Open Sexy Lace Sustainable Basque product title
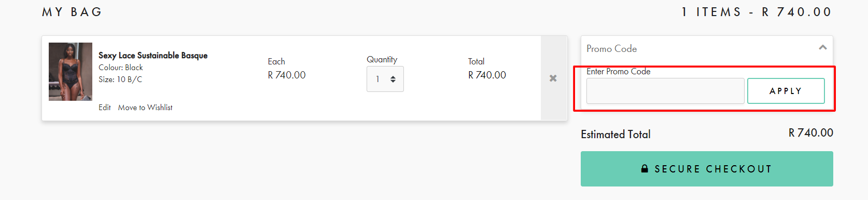This screenshot has width=868, height=200. click(153, 55)
